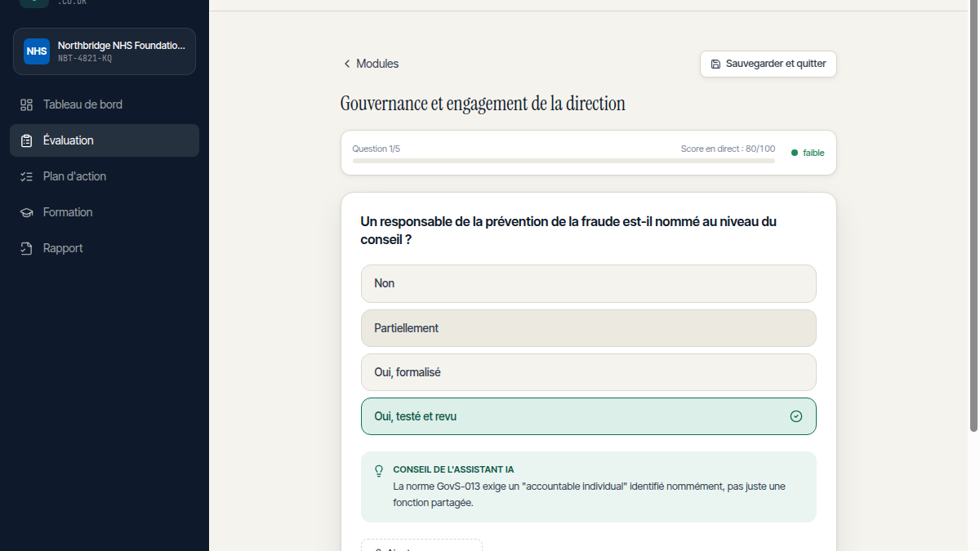Click the faible status label

tap(813, 153)
